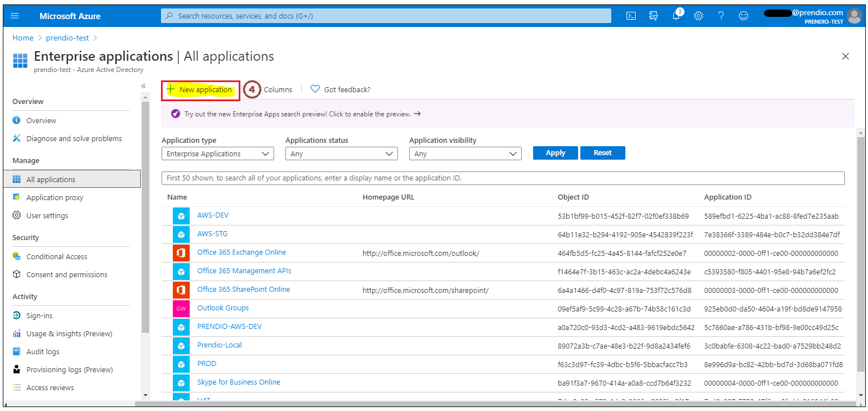Open the Application type dropdown
The image size is (868, 411).
(217, 153)
